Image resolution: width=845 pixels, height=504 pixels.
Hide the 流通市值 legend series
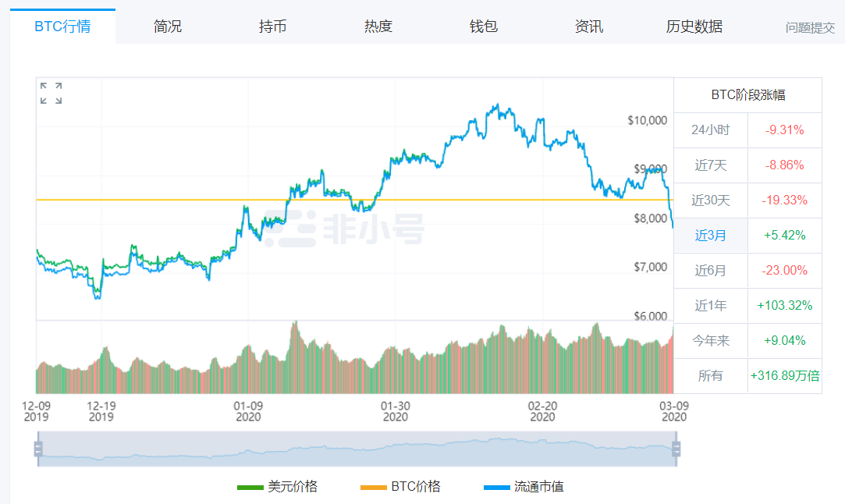tap(524, 487)
